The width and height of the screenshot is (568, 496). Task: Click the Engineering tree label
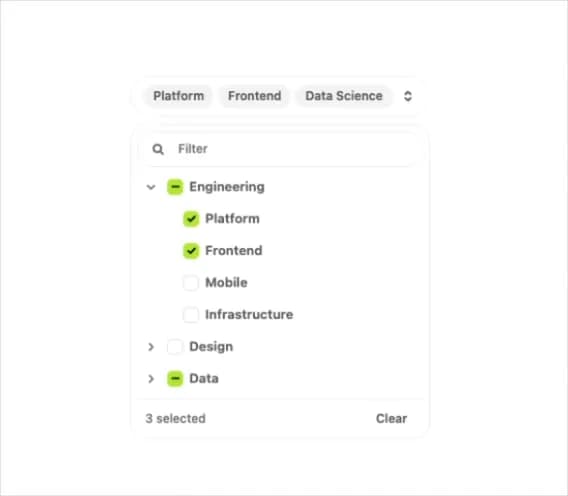227,187
